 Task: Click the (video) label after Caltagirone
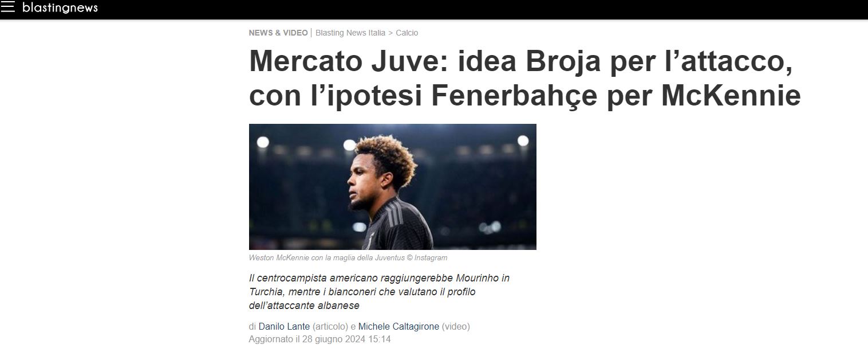pyautogui.click(x=456, y=327)
